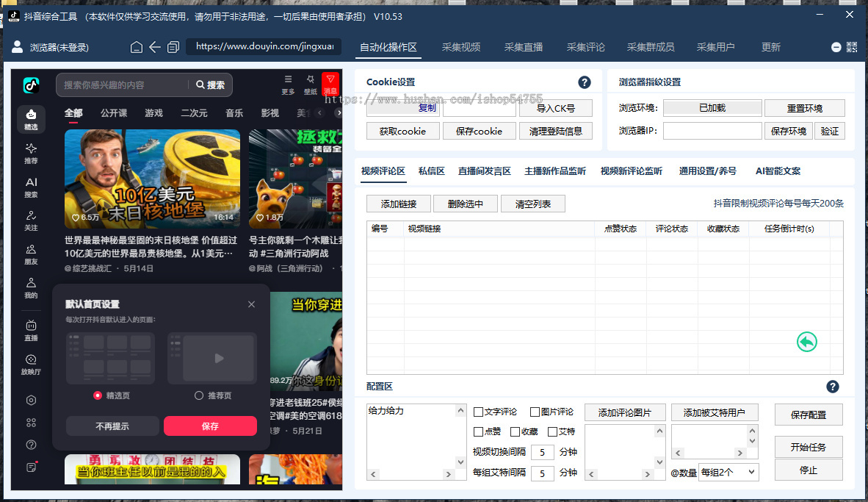Screen dimensions: 868x502
Task: Open the 精选 featured sidebar icon
Action: click(x=31, y=119)
